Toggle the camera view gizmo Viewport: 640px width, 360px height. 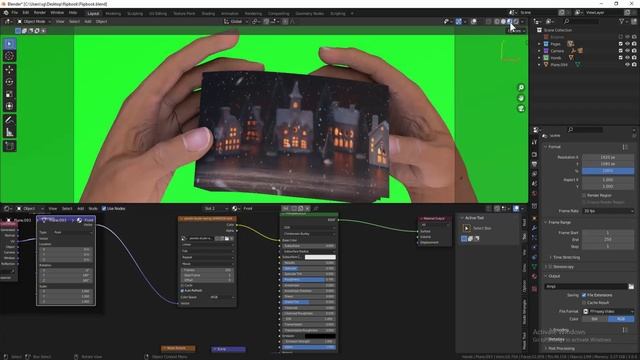point(521,109)
